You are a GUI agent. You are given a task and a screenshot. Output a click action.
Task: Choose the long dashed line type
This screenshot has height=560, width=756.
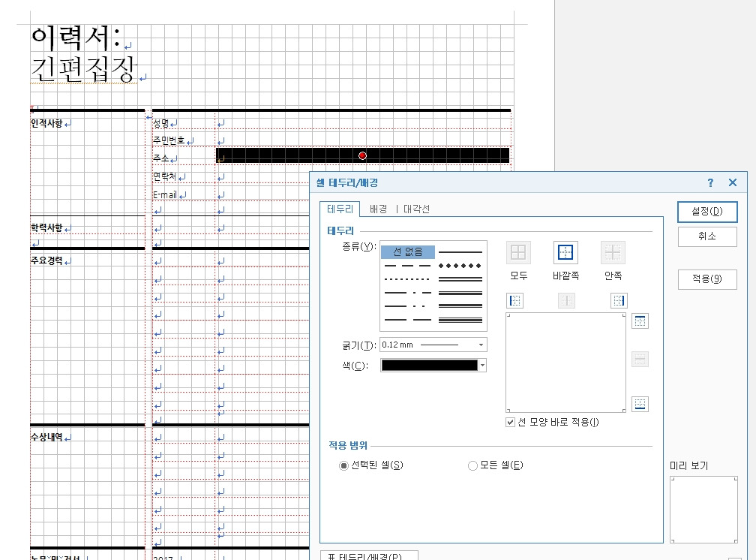pyautogui.click(x=408, y=266)
